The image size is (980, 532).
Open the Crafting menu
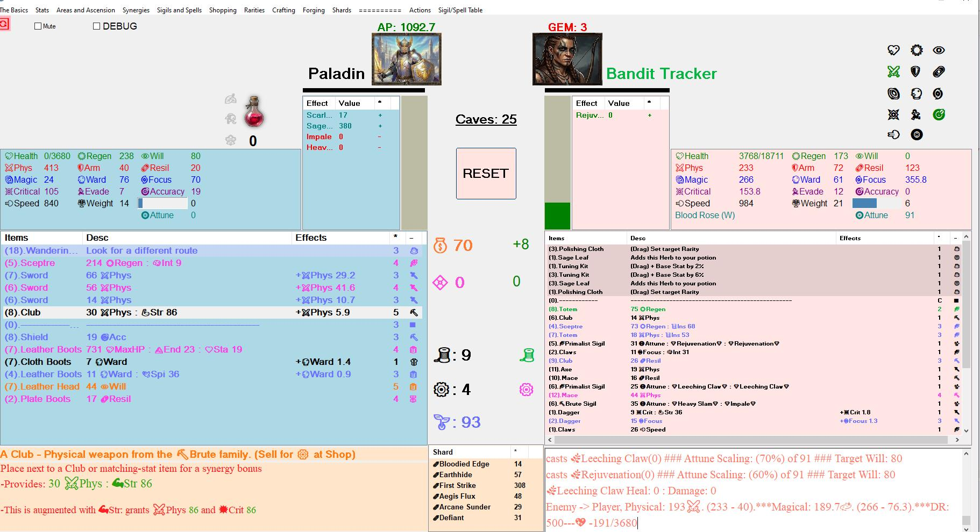(x=283, y=10)
